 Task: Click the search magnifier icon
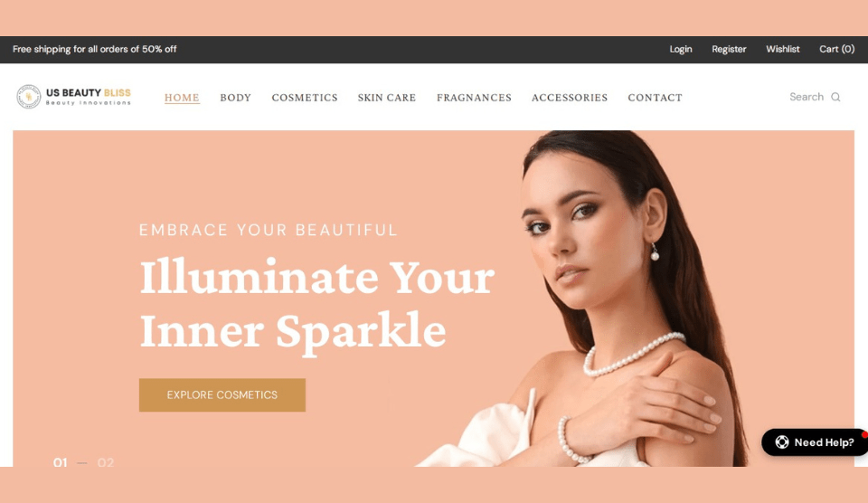coord(835,97)
